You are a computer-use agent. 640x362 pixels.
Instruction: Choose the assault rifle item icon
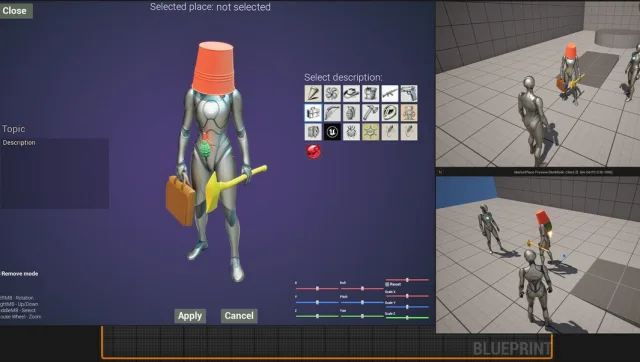[390, 93]
